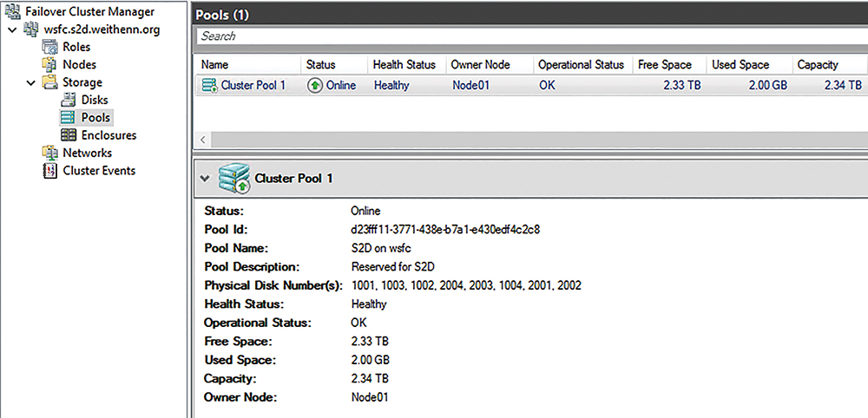
Task: Click the Pools icon under Storage
Action: [x=68, y=118]
